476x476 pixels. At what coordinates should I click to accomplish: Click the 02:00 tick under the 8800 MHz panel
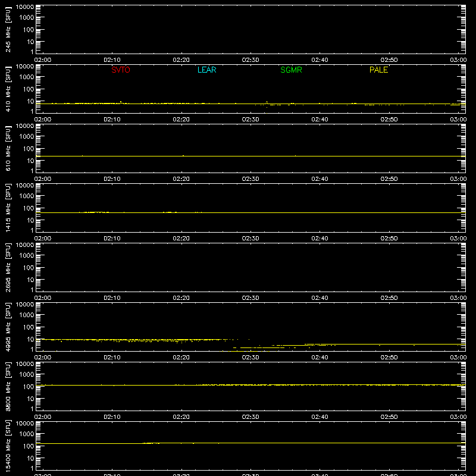[43, 417]
